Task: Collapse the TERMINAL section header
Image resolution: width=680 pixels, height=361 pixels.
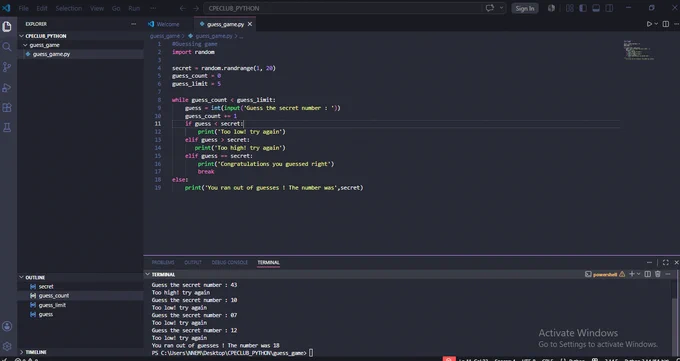Action: click(x=147, y=274)
